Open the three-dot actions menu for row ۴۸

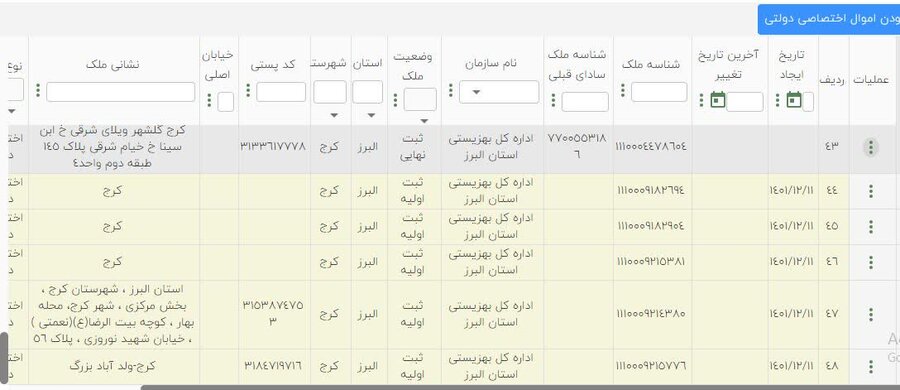click(x=871, y=366)
